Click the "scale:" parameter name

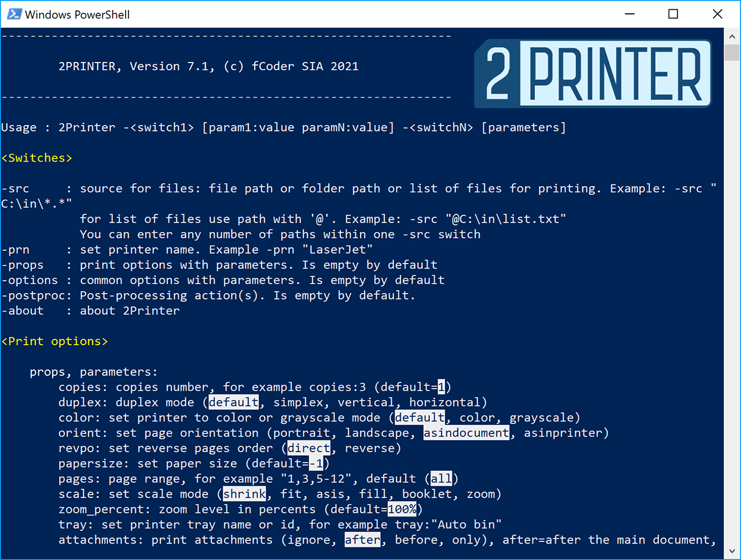click(80, 494)
